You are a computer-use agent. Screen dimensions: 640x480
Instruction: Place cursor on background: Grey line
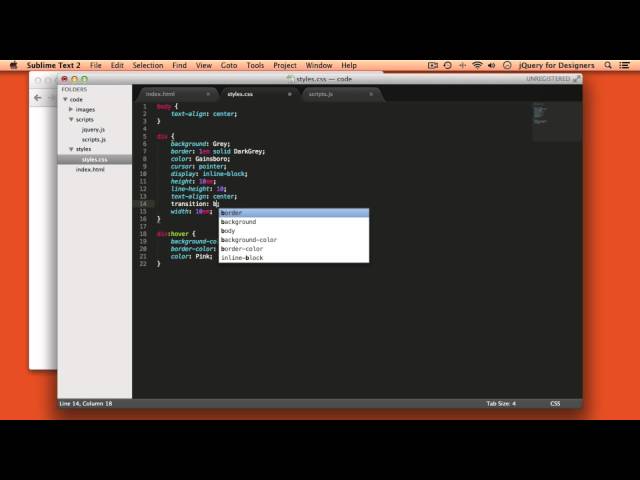coord(200,144)
